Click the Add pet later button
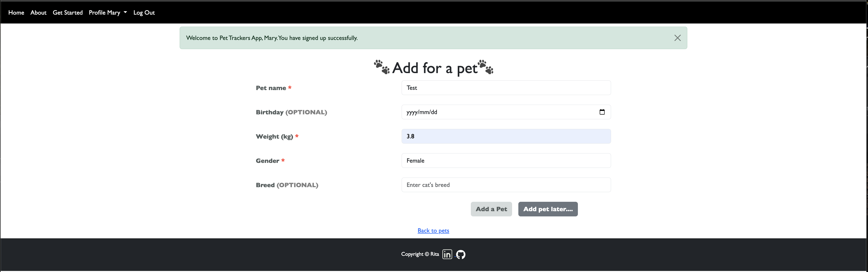The width and height of the screenshot is (868, 272). [548, 209]
